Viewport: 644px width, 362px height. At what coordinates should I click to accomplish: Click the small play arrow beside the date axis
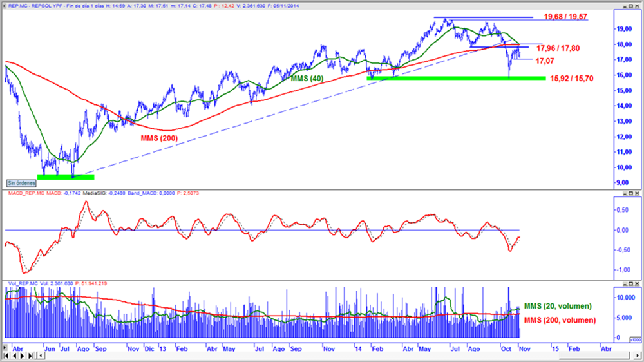point(5,348)
